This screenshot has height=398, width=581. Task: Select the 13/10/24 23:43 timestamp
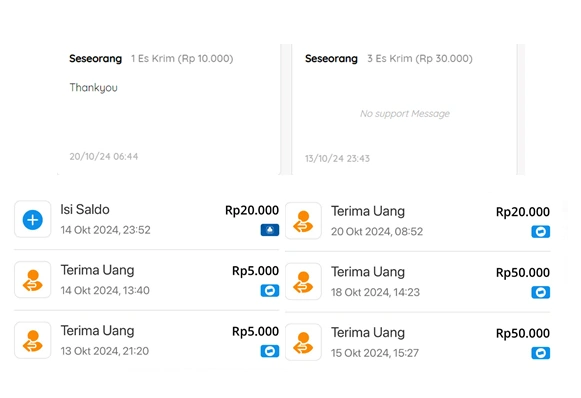coord(337,159)
